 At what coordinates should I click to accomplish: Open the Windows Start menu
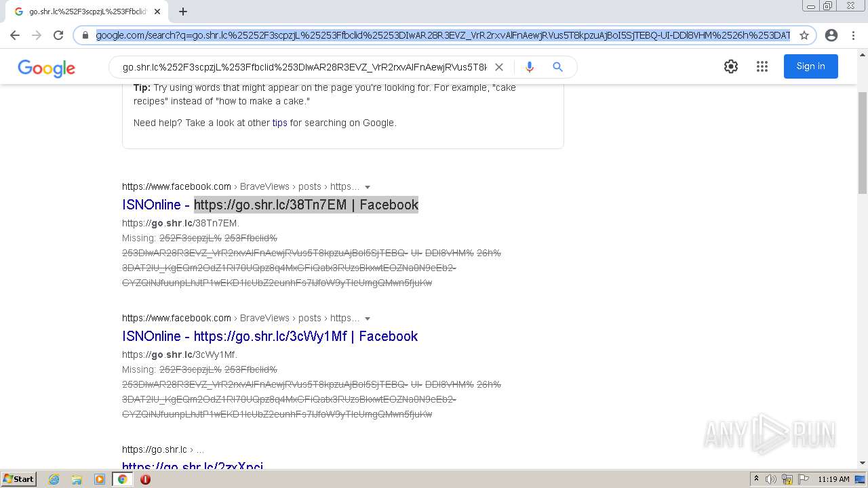[18, 479]
